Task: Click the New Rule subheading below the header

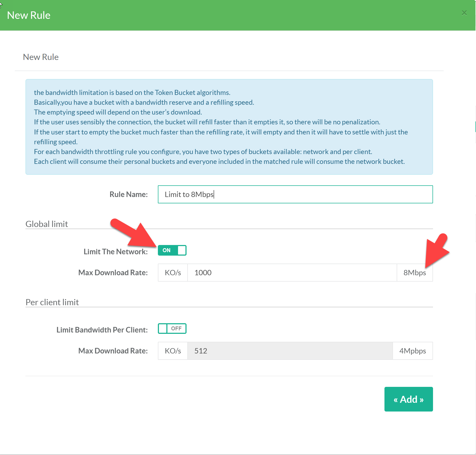Action: (41, 57)
